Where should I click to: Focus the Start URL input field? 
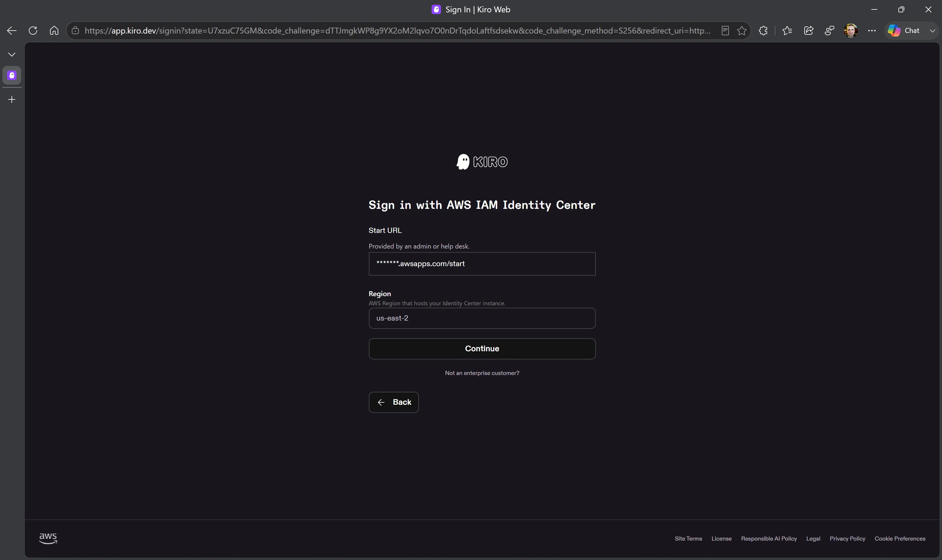[x=482, y=264]
